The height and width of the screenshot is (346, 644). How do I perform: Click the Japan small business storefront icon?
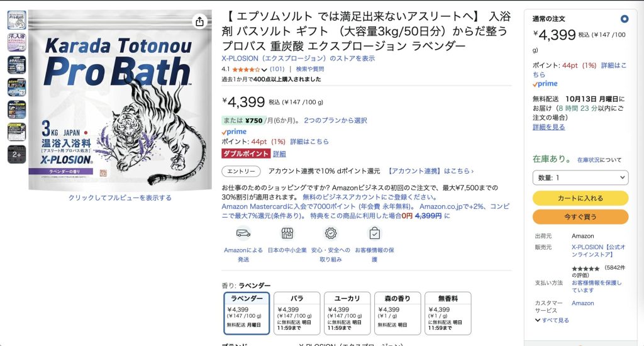point(287,233)
